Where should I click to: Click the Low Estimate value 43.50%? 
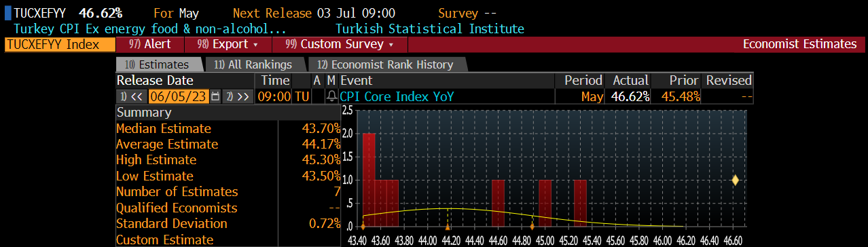(x=321, y=176)
